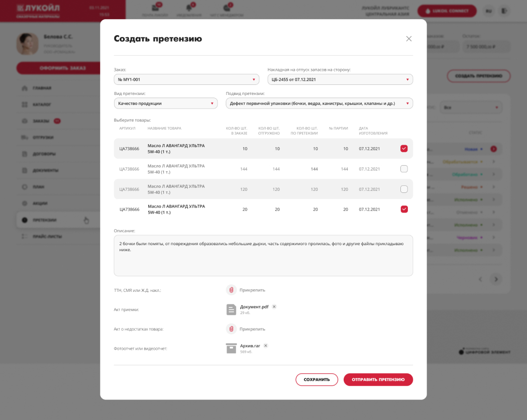Remove the Архив.rar attachment
Screen dimensions: 527x420
click(266, 346)
